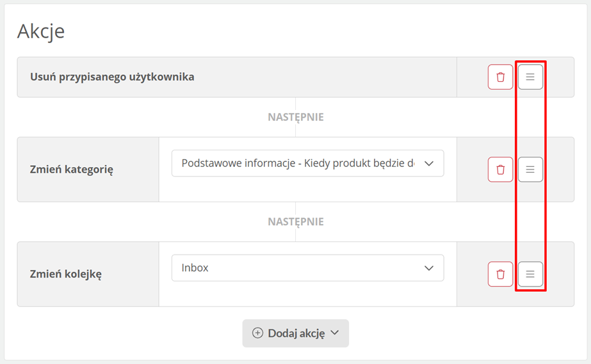Delete the 'Zmień kategorię' action

(x=500, y=170)
